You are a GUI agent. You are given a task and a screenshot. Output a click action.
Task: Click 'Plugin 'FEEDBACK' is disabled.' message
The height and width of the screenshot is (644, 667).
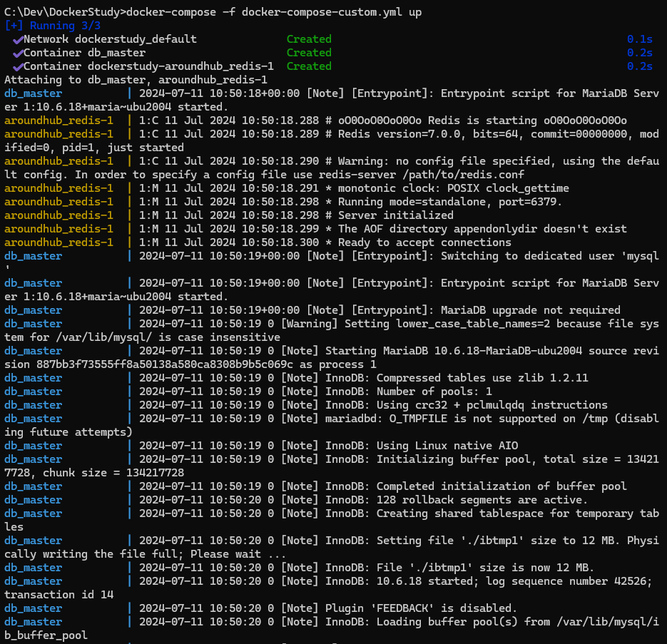click(421, 608)
